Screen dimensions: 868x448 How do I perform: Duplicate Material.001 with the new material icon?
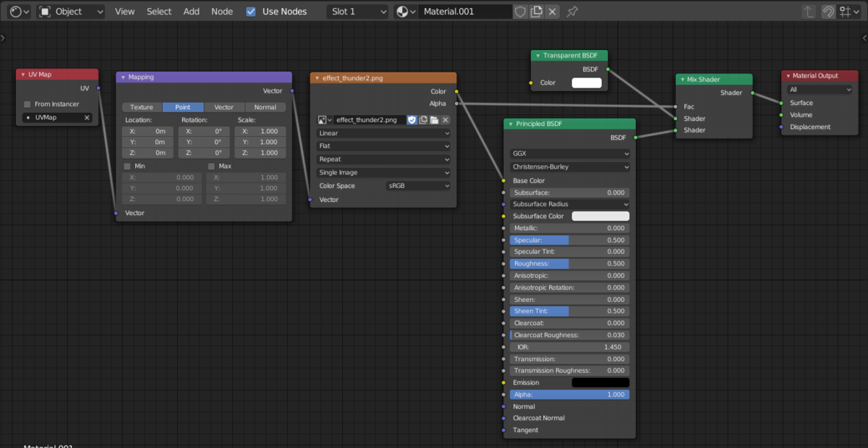[x=536, y=12]
